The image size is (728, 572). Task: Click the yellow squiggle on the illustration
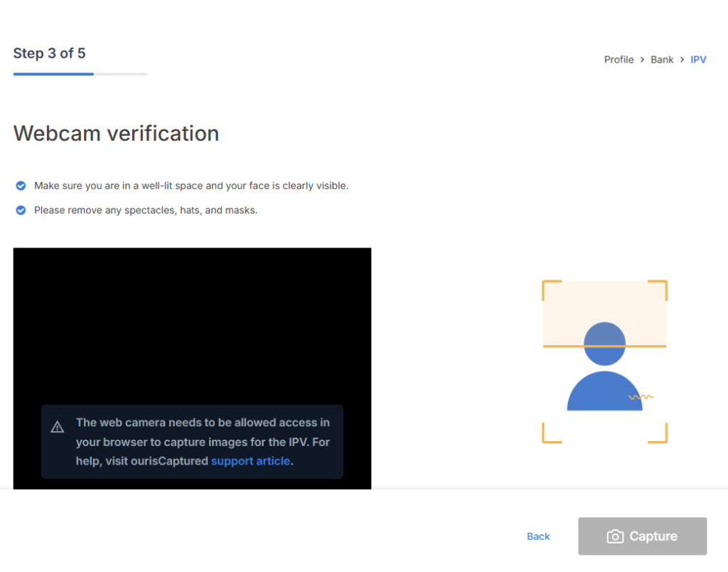pyautogui.click(x=641, y=396)
